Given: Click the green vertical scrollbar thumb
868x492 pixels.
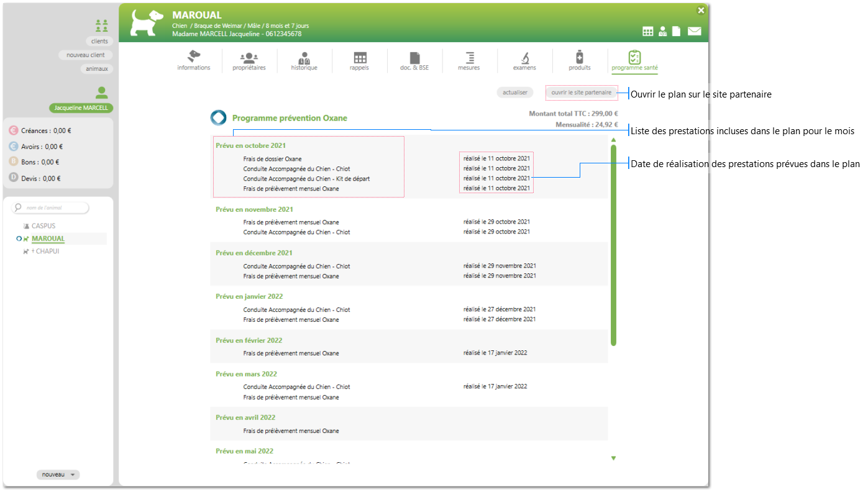Looking at the screenshot, I should tap(613, 245).
